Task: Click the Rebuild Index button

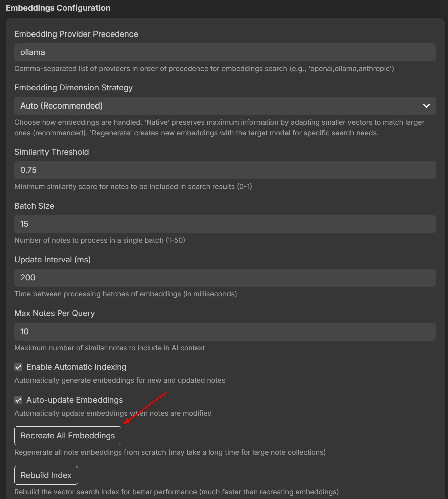Action: pos(46,475)
